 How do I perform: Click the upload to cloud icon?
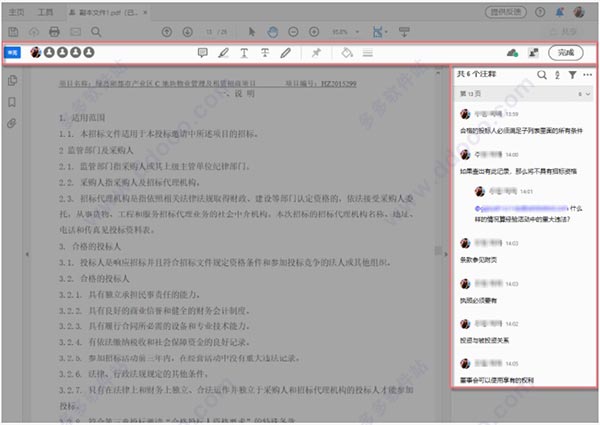[x=34, y=32]
